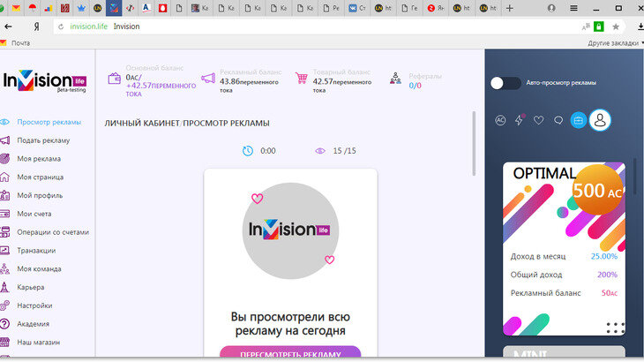This screenshot has height=362, width=644.
Task: Open new browser tab with plus
Action: click(x=509, y=8)
